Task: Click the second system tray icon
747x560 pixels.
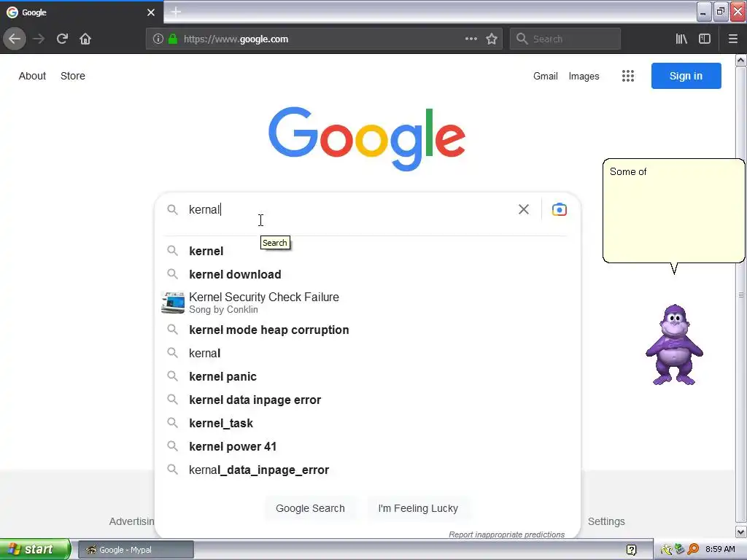Action: 679,550
